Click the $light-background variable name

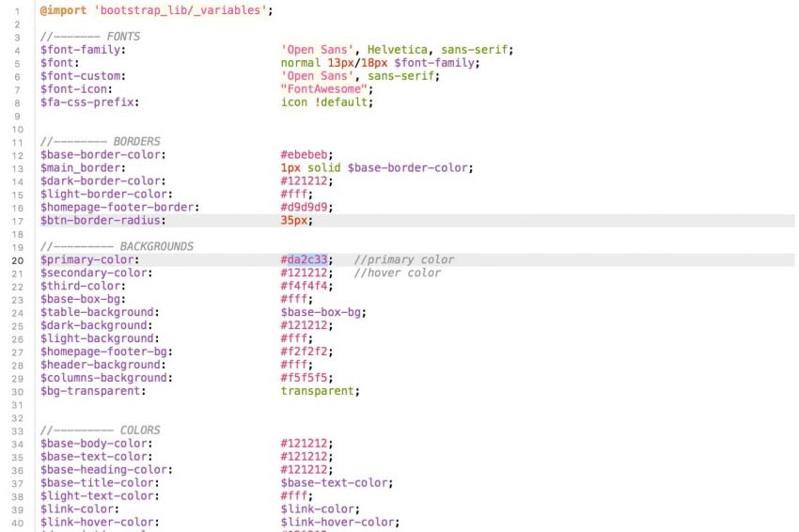pos(100,339)
